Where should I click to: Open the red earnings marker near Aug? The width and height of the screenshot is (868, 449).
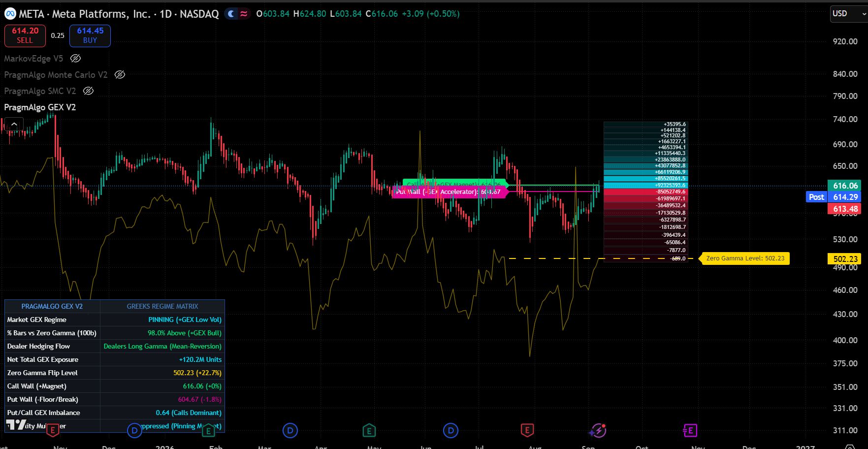click(527, 431)
